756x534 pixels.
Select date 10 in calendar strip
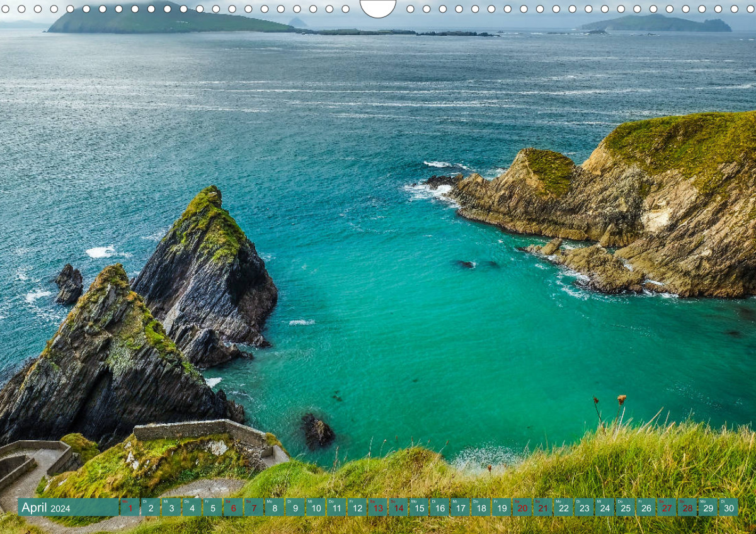316,508
